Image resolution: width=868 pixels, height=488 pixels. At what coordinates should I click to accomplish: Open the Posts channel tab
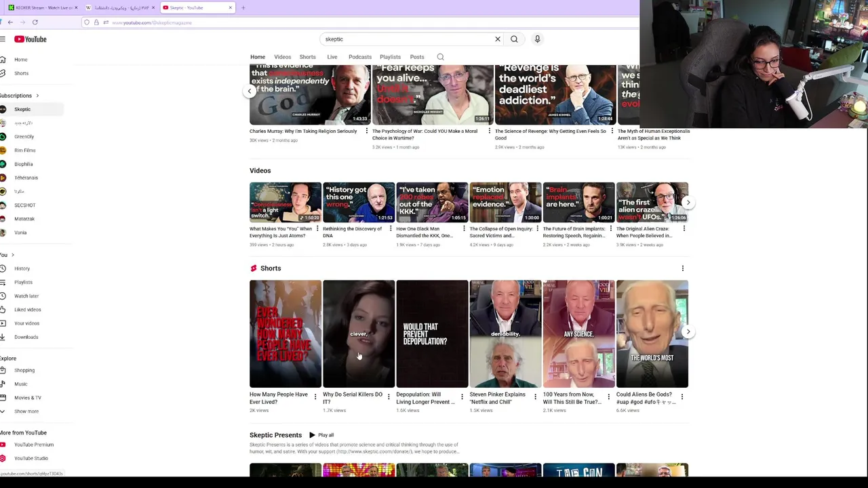417,57
